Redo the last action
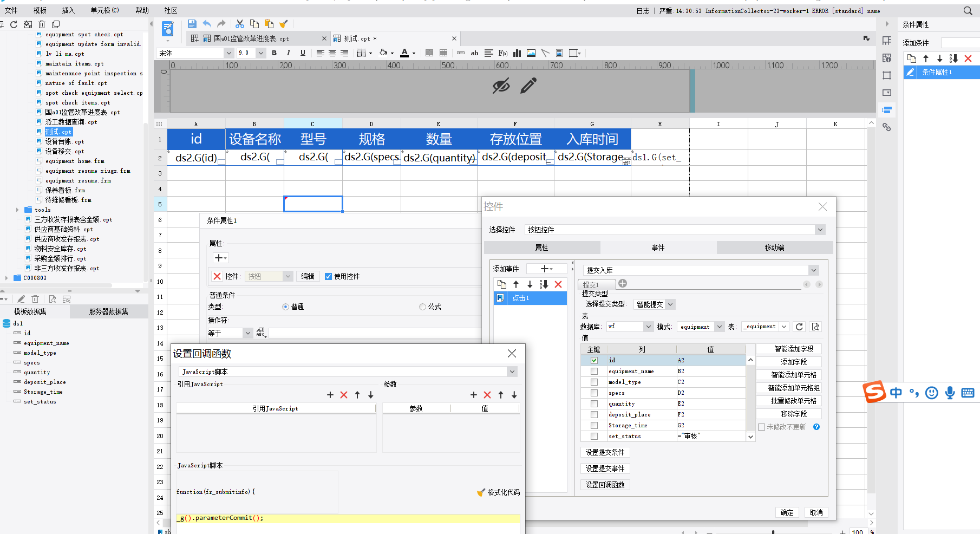The height and width of the screenshot is (534, 980). 221,24
